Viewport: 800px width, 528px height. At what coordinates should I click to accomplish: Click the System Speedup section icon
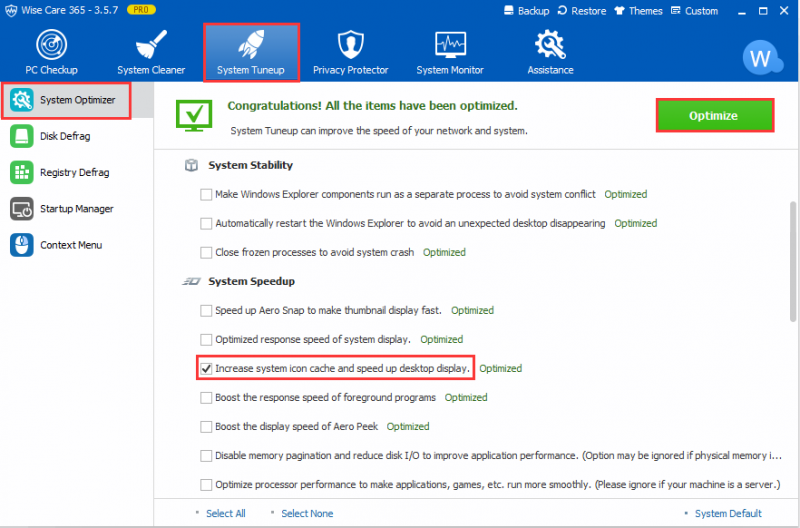tap(191, 282)
